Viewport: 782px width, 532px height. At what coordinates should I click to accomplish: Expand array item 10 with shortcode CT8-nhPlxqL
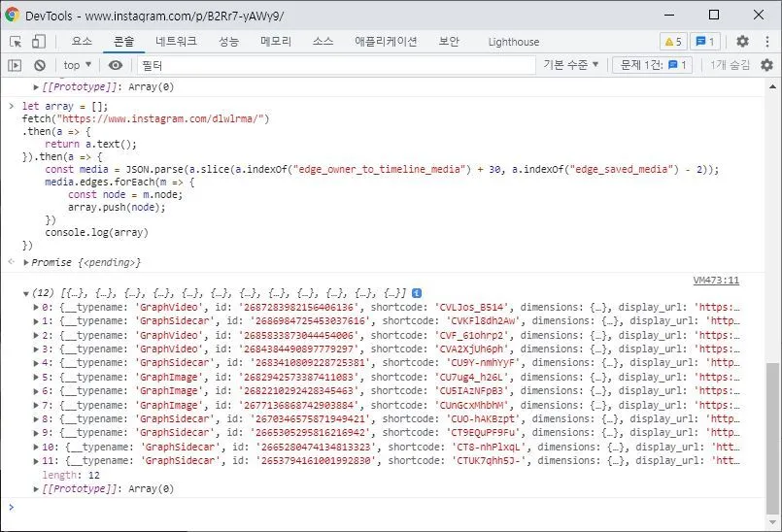(x=36, y=448)
